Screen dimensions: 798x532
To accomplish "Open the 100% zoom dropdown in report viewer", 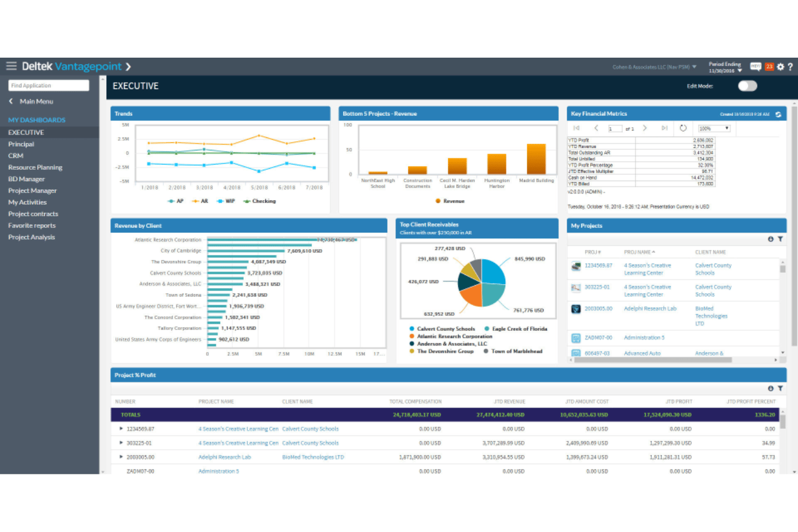I will [x=714, y=128].
